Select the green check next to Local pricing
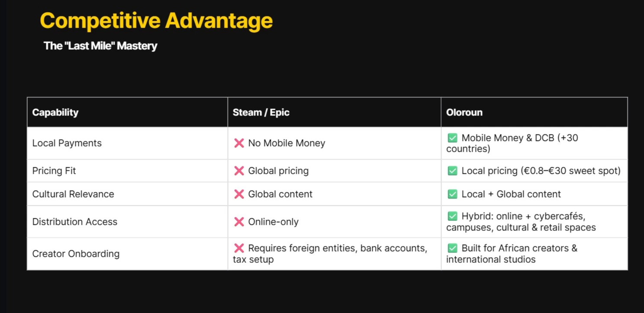This screenshot has width=644, height=313. click(x=452, y=171)
